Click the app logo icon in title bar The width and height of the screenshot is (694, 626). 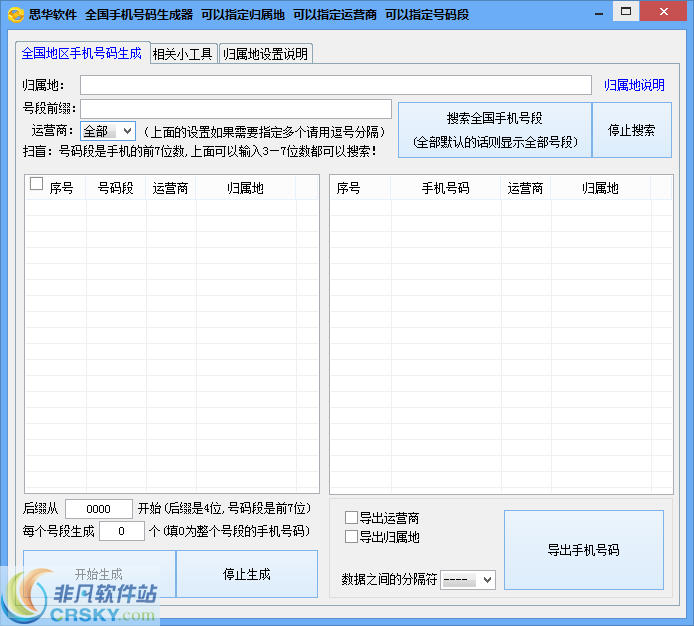(15, 14)
